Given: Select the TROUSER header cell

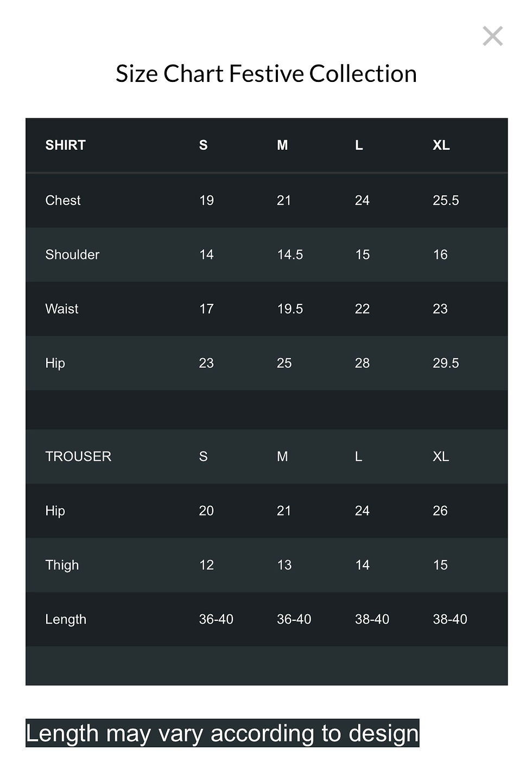Looking at the screenshot, I should coord(78,456).
